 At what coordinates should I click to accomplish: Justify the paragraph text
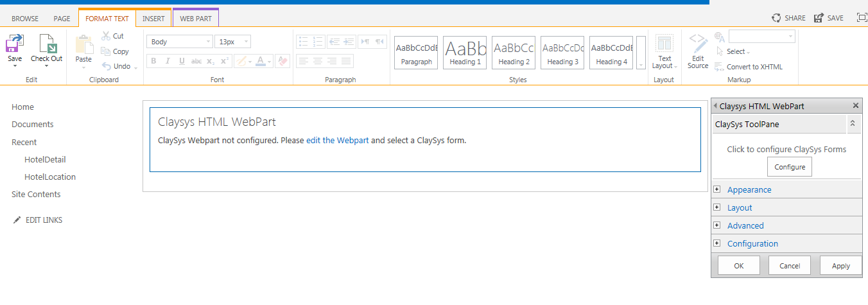(347, 61)
